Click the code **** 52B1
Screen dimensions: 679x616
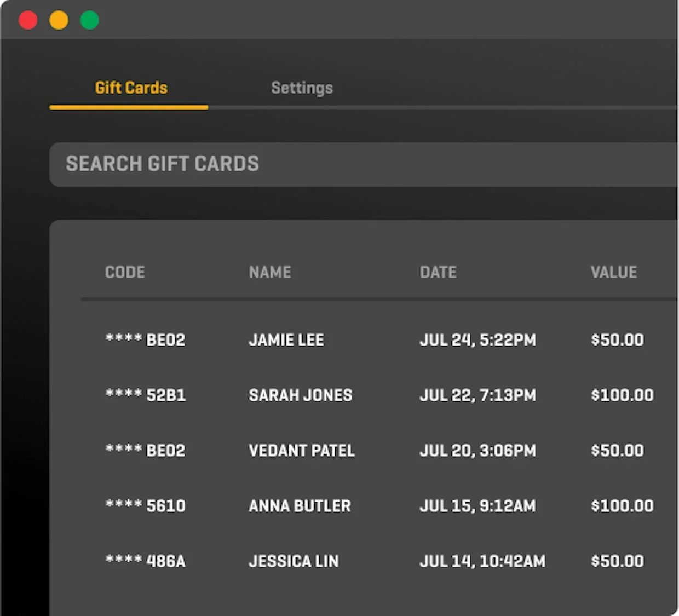[x=145, y=395]
